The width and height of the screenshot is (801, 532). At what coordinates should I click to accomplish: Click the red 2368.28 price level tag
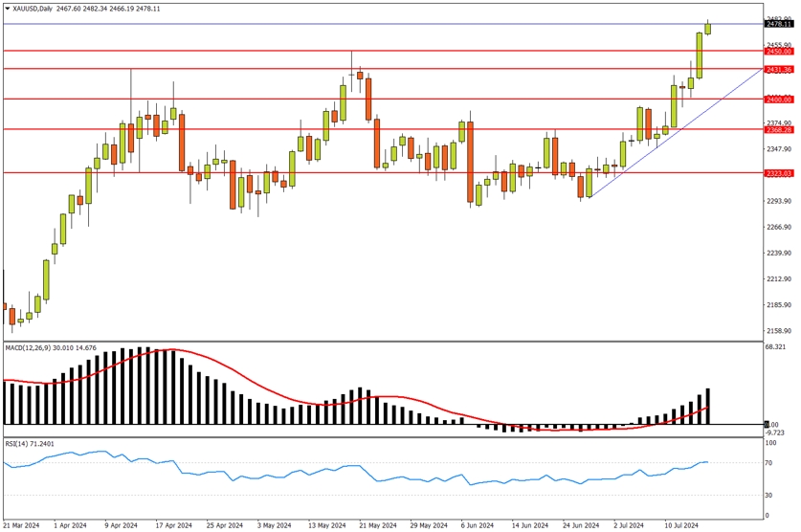tap(779, 129)
